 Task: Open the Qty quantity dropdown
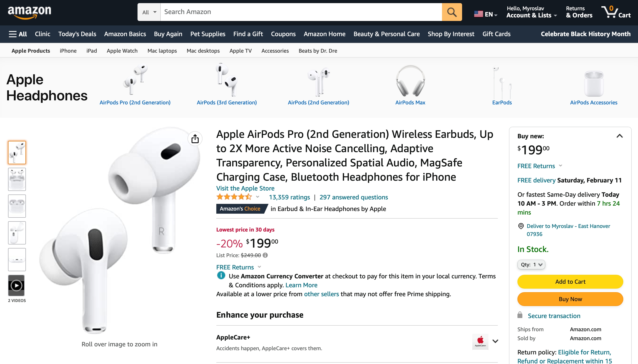pyautogui.click(x=531, y=265)
